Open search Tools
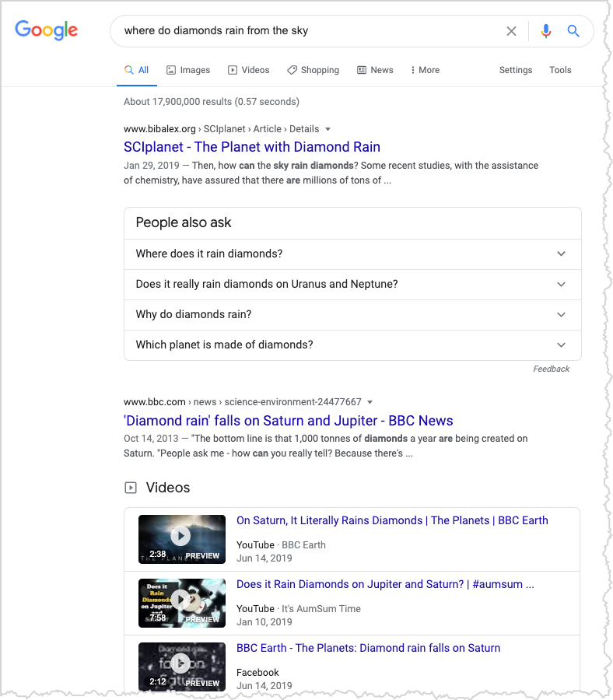Viewport: 613px width, 700px height. pyautogui.click(x=560, y=70)
